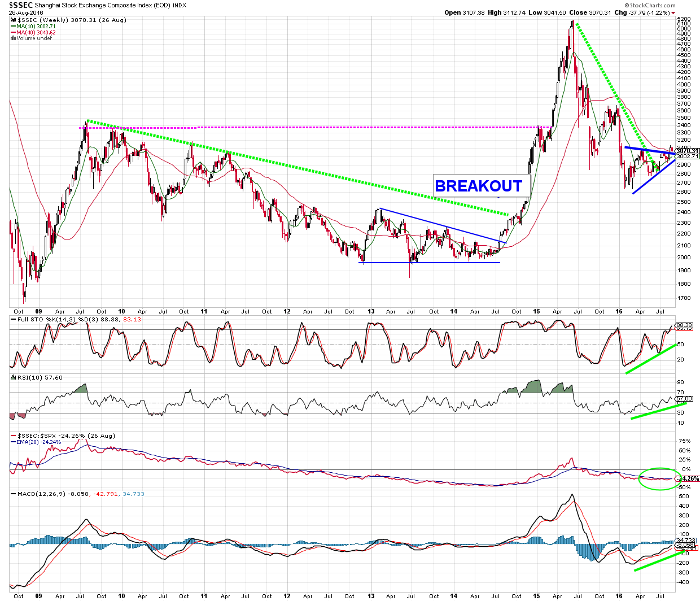Image resolution: width=700 pixels, height=601 pixels.
Task: Click the Chg -37.79 (-1.22%) value
Action: (642, 12)
